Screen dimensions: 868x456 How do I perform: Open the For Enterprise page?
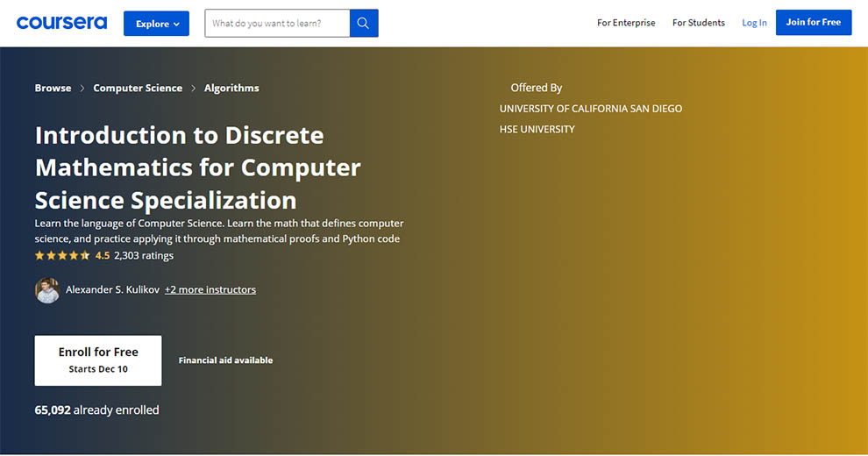click(626, 23)
